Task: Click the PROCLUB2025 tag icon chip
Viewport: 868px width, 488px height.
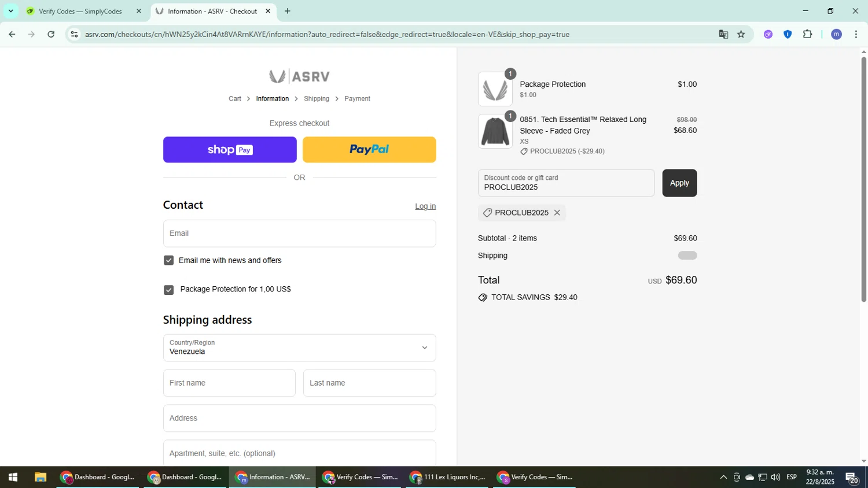Action: point(487,213)
